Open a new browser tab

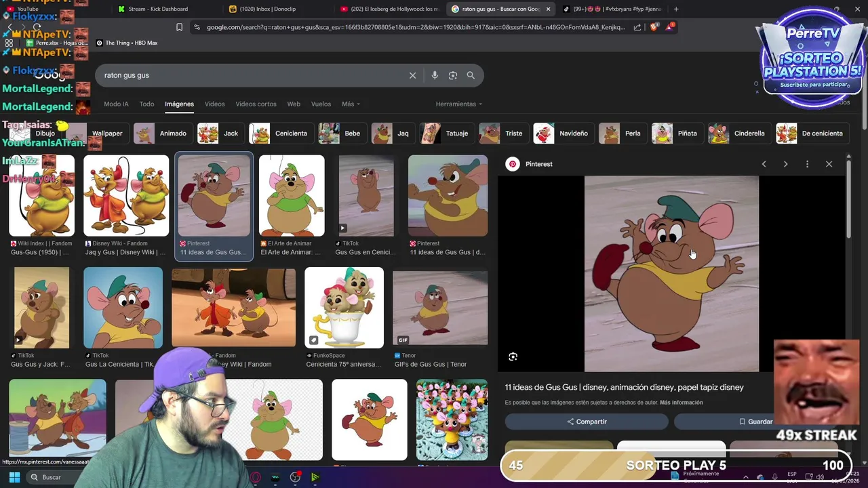675,9
